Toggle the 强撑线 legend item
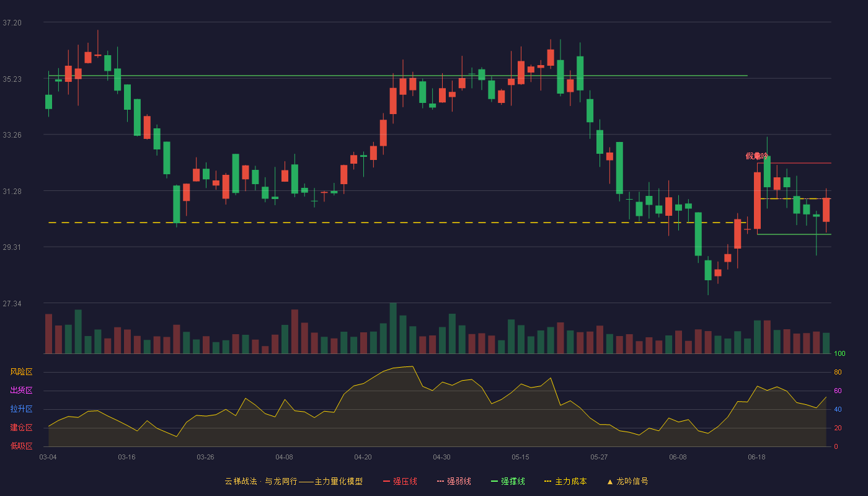 [x=508, y=481]
